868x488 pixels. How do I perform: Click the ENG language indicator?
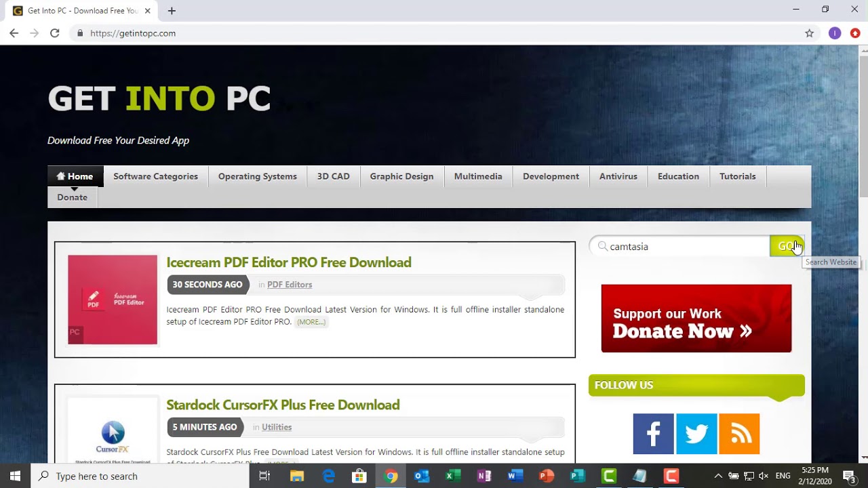[x=783, y=476]
